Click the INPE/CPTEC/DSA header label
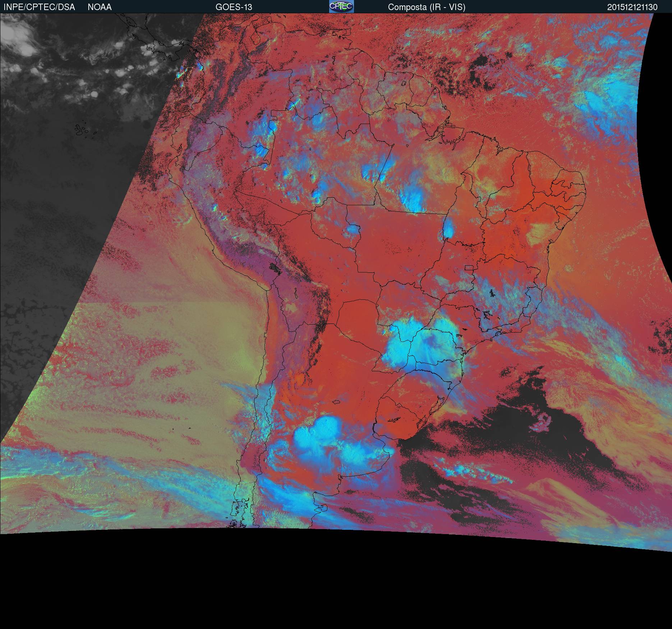The image size is (672, 629). tap(39, 7)
